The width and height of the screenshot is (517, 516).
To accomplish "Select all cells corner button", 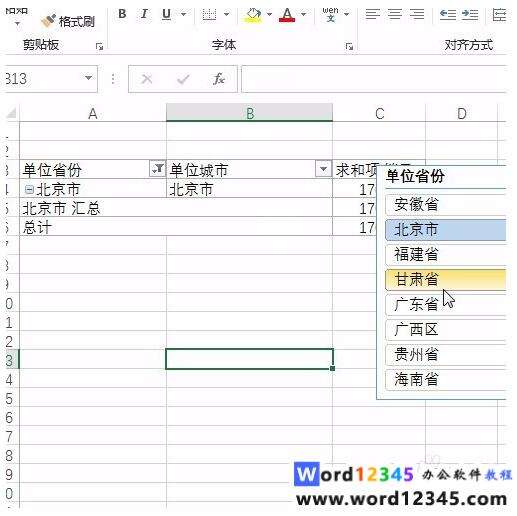I will pos(12,113).
